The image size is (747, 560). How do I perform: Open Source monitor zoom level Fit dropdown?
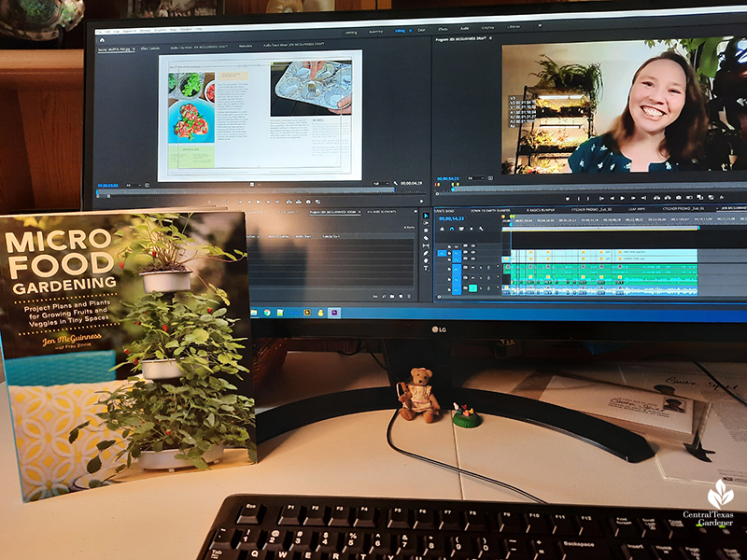tap(134, 185)
